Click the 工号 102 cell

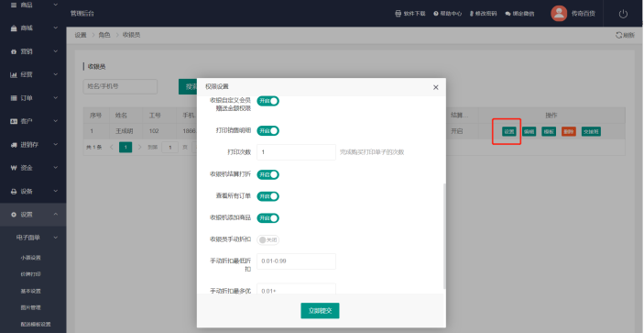(154, 131)
